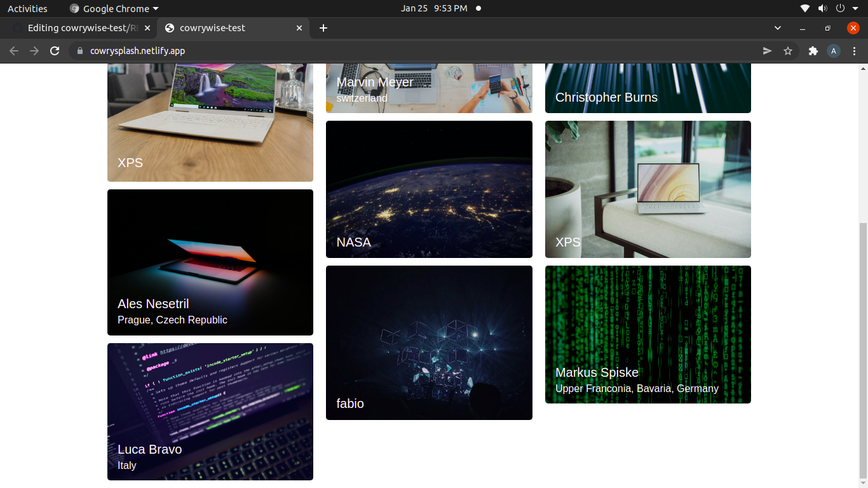This screenshot has width=868, height=488.
Task: Open the Ales Nesetril laptop photo
Action: point(210,262)
